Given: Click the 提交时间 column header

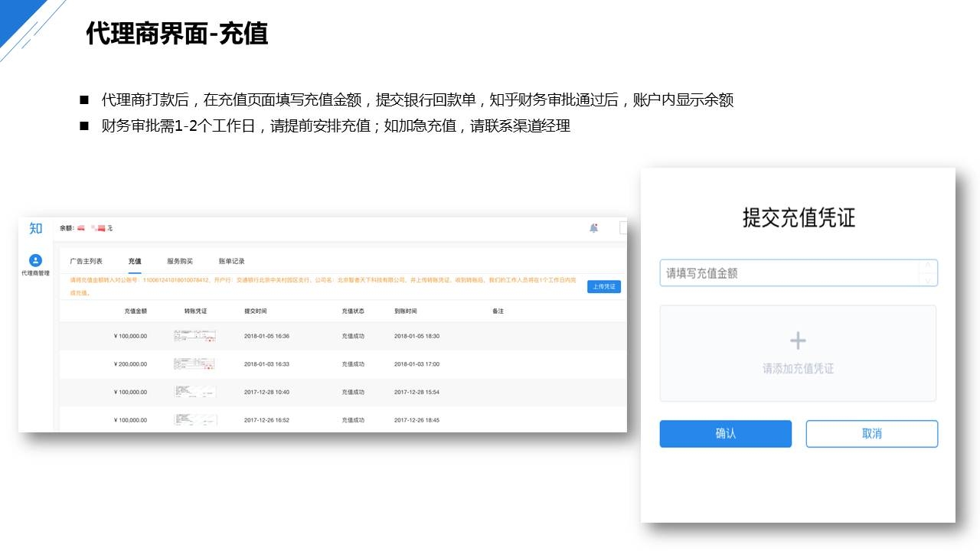Looking at the screenshot, I should click(x=256, y=311).
